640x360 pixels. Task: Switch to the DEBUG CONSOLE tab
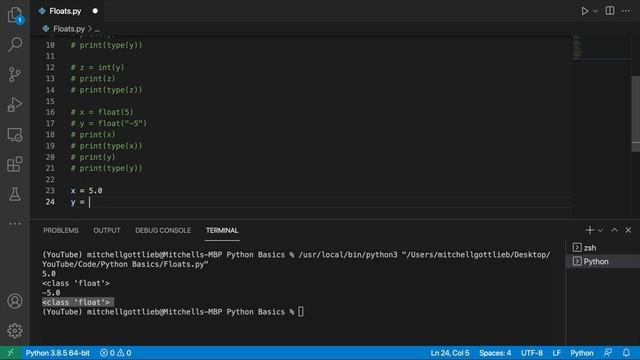point(163,231)
